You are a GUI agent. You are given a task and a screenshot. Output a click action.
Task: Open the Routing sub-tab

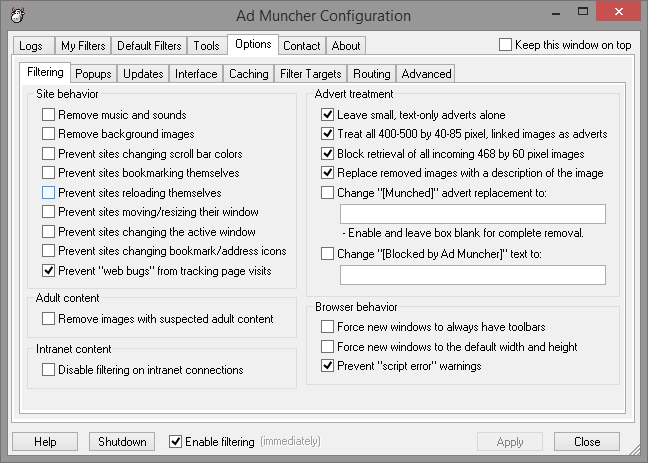coord(372,74)
